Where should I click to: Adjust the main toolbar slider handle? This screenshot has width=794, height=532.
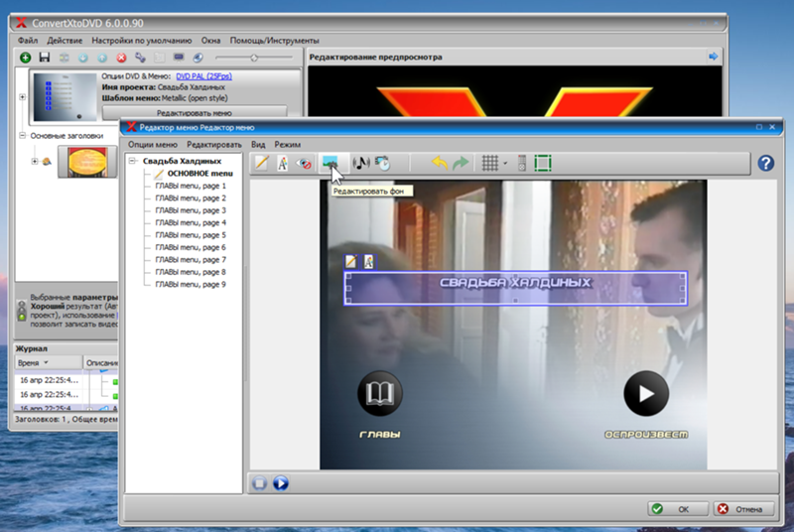pos(254,58)
